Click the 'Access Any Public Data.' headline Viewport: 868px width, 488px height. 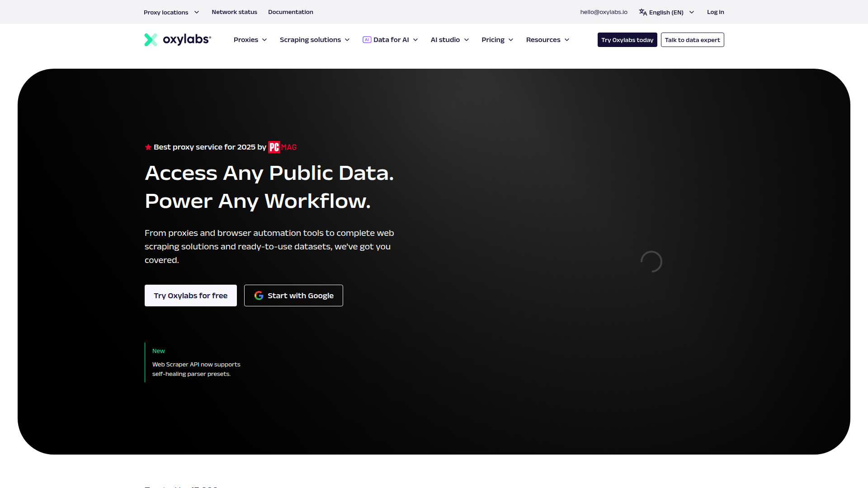(x=269, y=173)
